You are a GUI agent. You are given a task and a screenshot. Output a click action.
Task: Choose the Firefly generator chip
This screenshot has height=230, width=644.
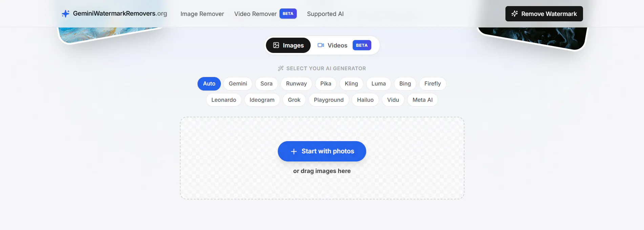click(x=433, y=84)
